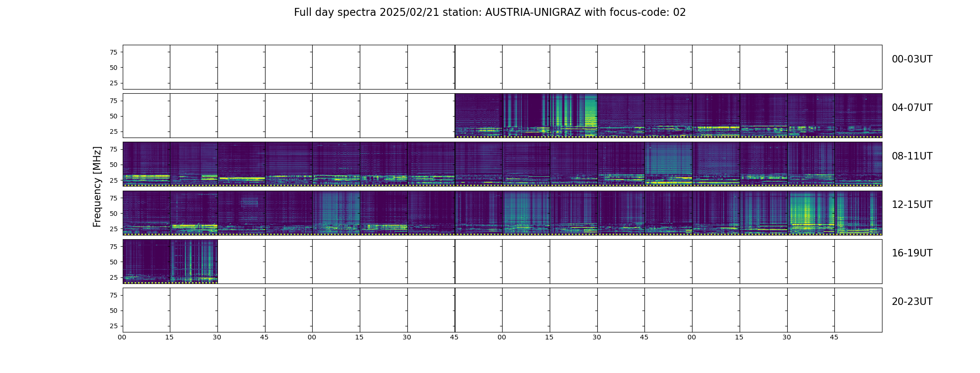Select the '20-23UT' row label
980x373 pixels.
point(912,302)
